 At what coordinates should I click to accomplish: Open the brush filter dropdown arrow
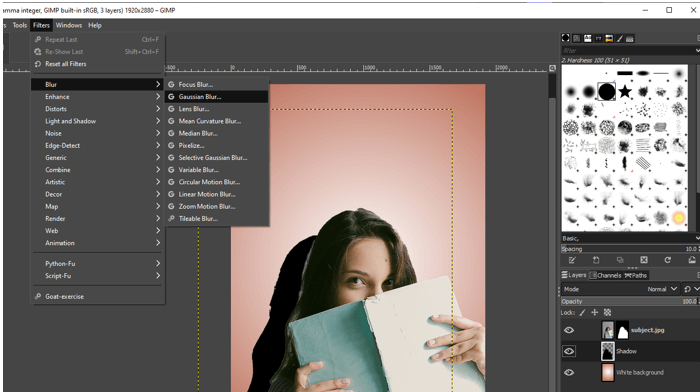coord(697,51)
